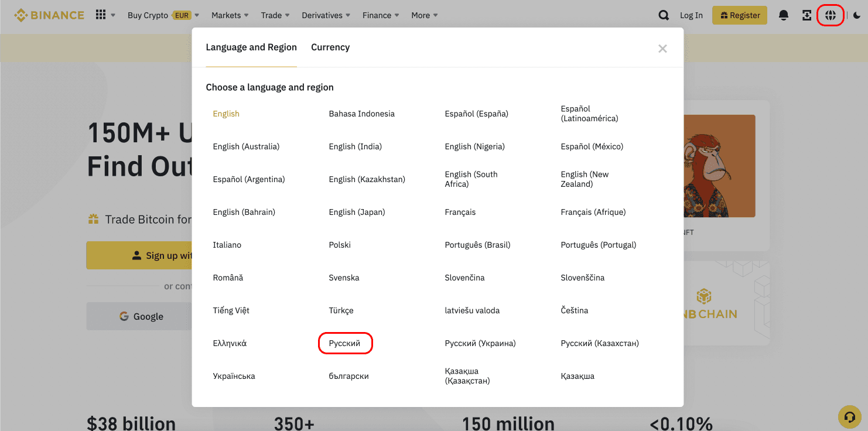Click the Log In link
868x431 pixels.
[x=691, y=16]
